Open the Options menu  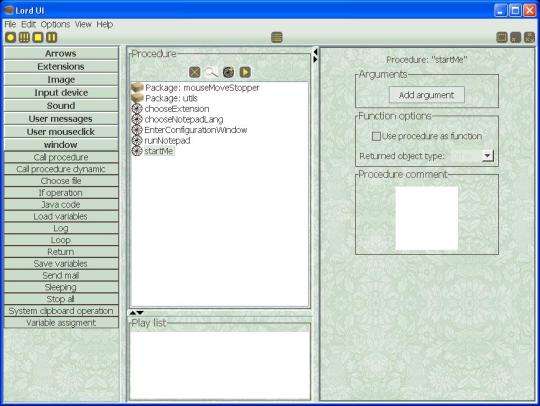[x=55, y=24]
